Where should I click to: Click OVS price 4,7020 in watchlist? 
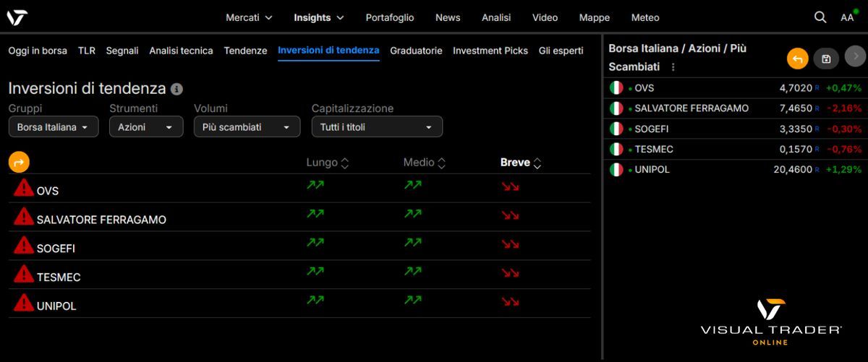click(796, 88)
